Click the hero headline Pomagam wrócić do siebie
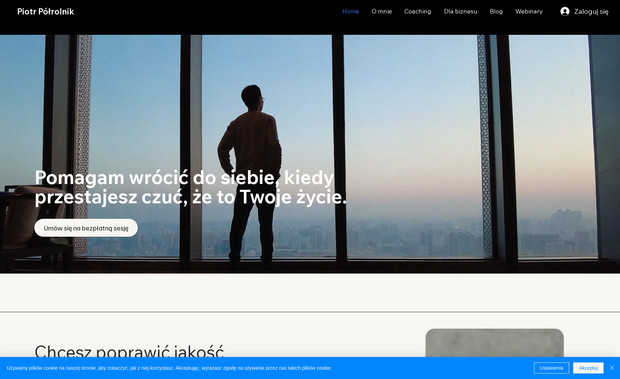The width and height of the screenshot is (620, 379). click(x=191, y=187)
